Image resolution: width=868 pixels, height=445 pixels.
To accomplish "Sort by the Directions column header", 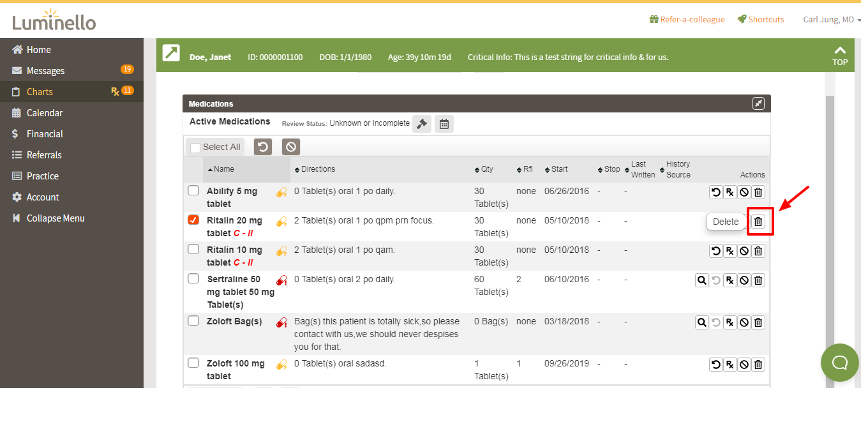I will [x=315, y=169].
